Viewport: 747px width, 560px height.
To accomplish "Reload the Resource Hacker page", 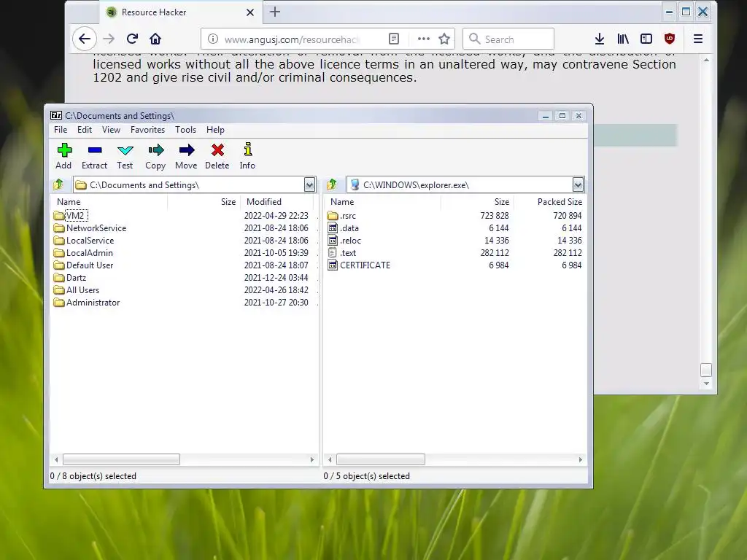I will coord(133,39).
